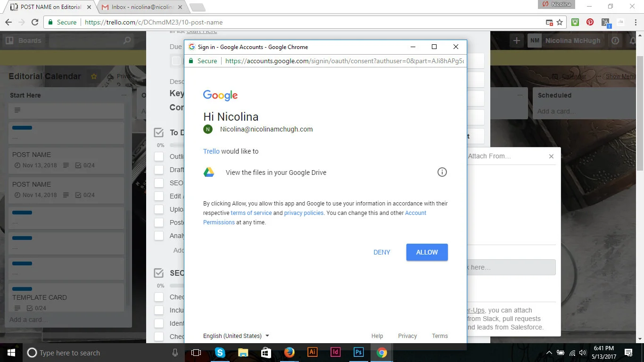Click the Secure padlock in popup address bar
Screen dimensions: 644x362
tap(191, 61)
